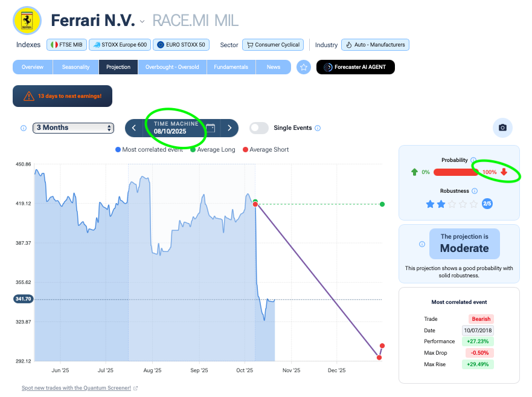532x397 pixels.
Task: Click info icon next to Probability
Action: [x=473, y=160]
